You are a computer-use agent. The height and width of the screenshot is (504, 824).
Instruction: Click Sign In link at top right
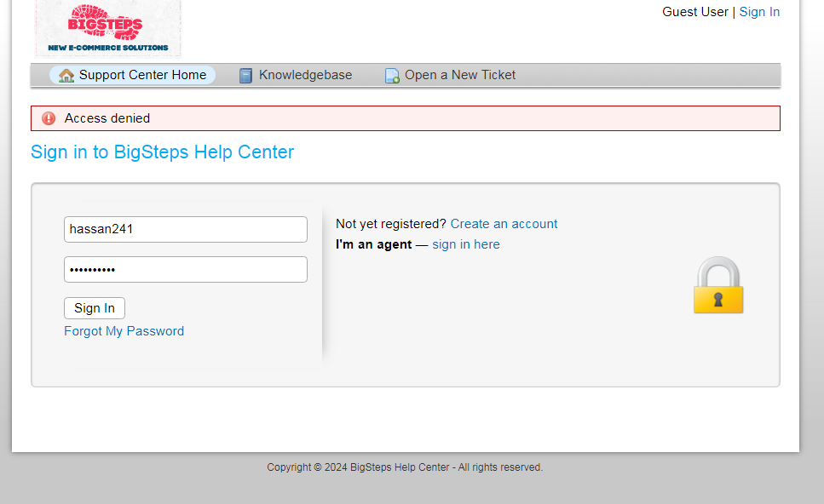pyautogui.click(x=759, y=12)
